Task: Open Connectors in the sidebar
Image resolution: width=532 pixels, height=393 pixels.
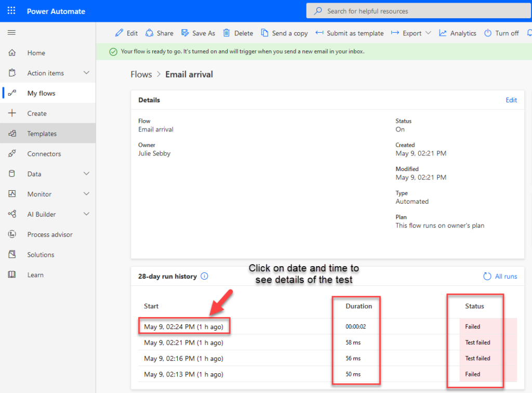Action: point(48,154)
